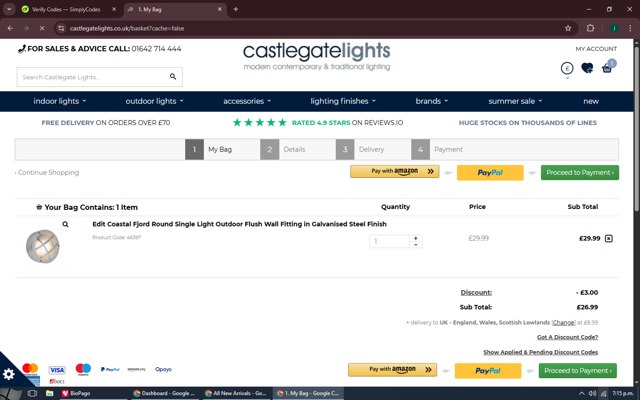Expand summer sale menu

[515, 101]
